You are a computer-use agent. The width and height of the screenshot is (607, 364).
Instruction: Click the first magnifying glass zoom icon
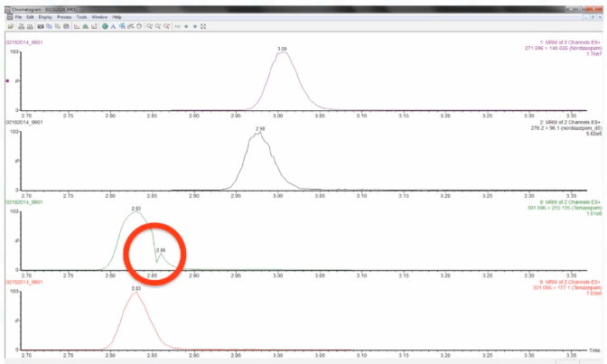(x=148, y=26)
